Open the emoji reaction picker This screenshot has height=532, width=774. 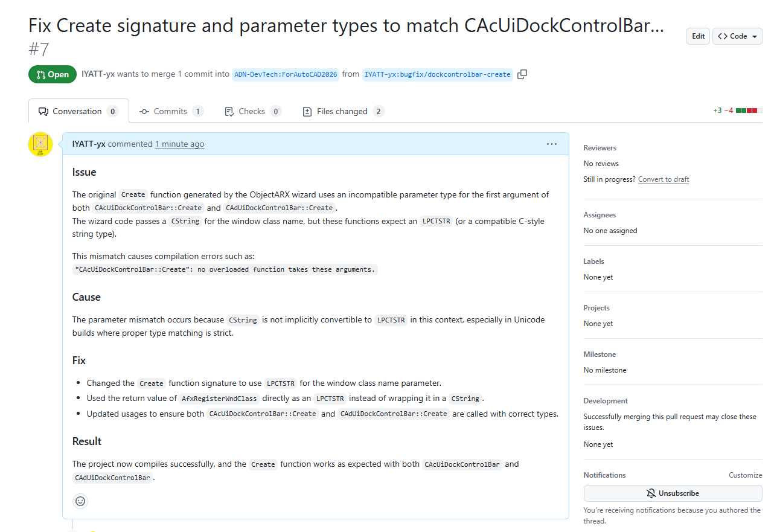point(80,501)
